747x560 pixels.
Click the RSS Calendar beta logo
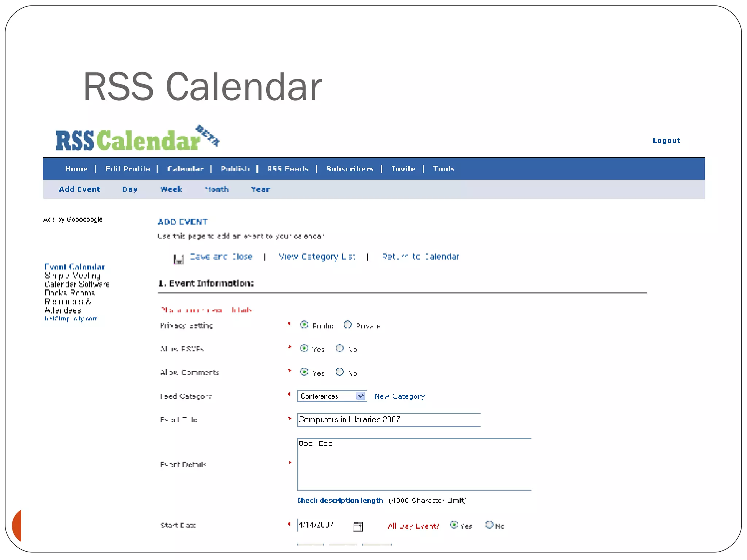click(138, 138)
